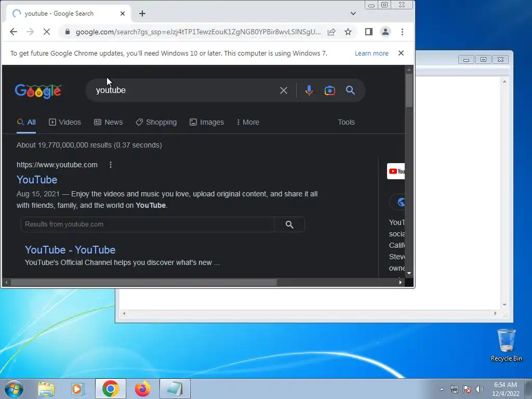Click the padlock site info icon
The image size is (532, 399).
pos(68,32)
